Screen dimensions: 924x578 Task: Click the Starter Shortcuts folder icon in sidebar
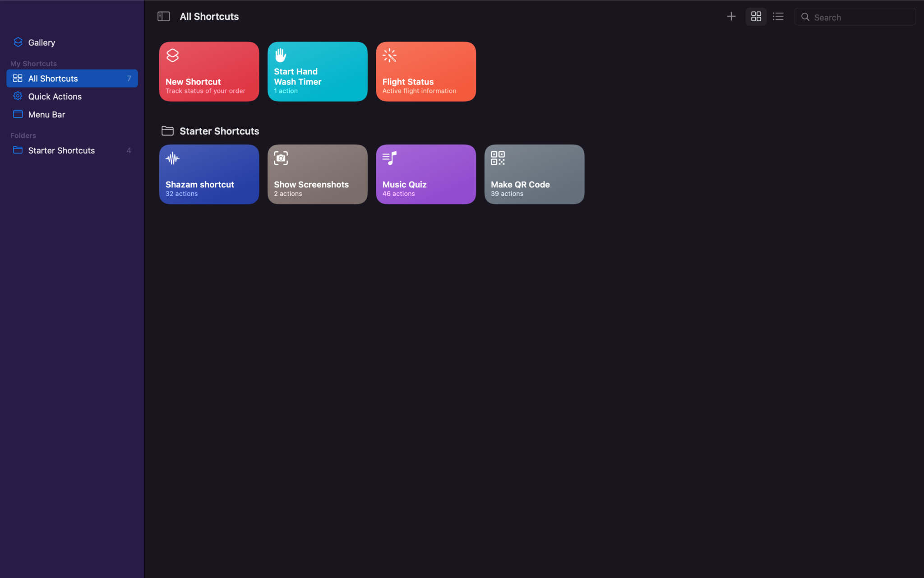pyautogui.click(x=18, y=150)
